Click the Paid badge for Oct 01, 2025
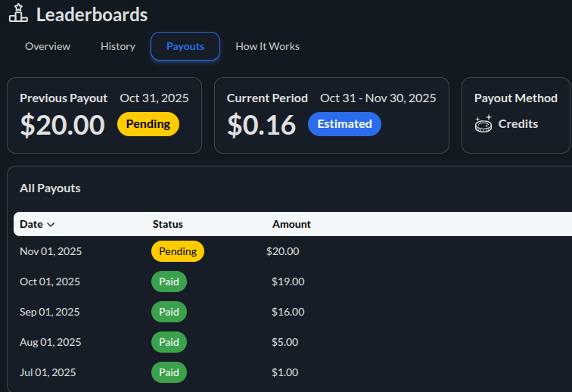Viewport: 572px width, 392px height. tap(169, 282)
